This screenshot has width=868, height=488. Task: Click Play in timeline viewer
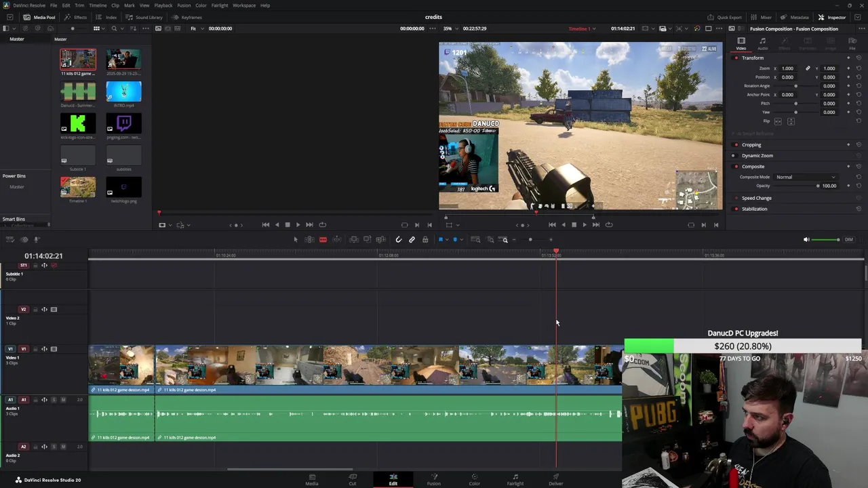pos(585,224)
